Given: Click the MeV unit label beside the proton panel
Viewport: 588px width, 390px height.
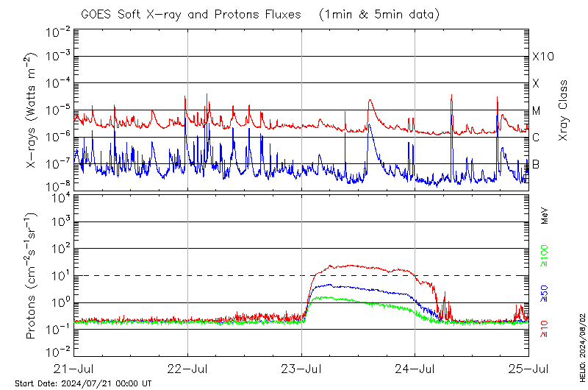Looking at the screenshot, I should (545, 215).
